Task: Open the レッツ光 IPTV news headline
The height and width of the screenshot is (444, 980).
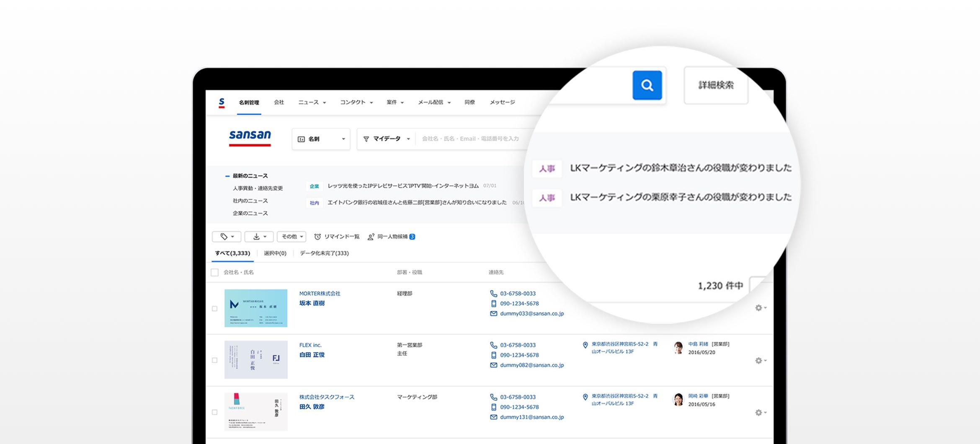Action: 403,186
